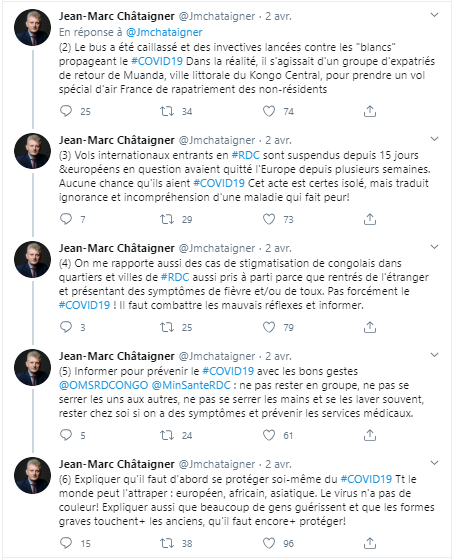Share tweet (6) via the share icon
Viewport: 454px width, 560px height.
(370, 543)
